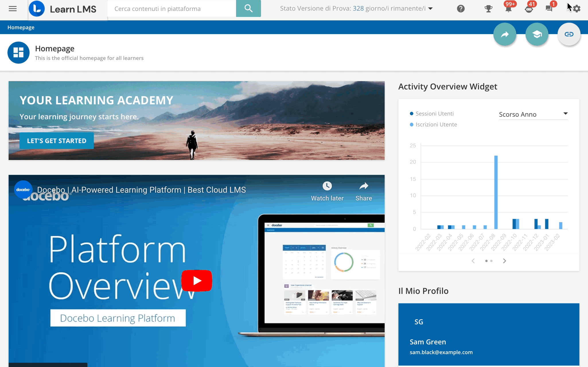Click the copy link floating button
Viewport: 588px width, 367px height.
click(x=569, y=34)
